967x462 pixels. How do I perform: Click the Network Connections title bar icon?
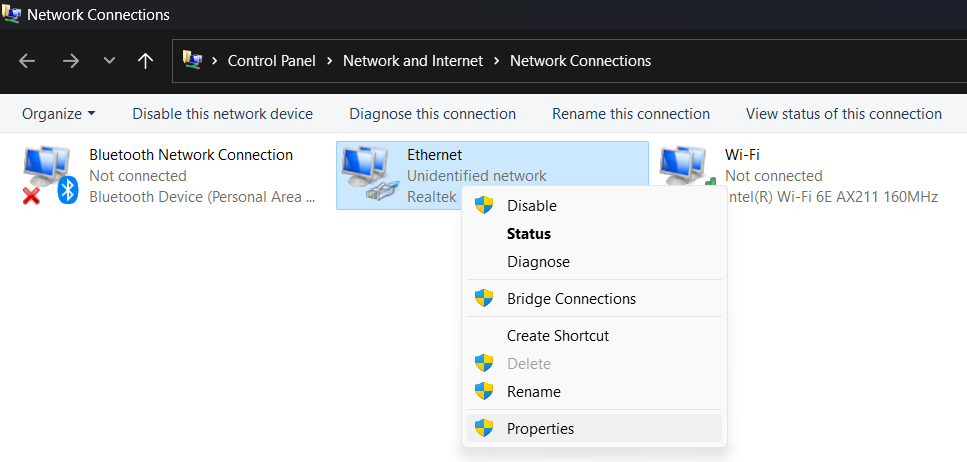(x=12, y=14)
